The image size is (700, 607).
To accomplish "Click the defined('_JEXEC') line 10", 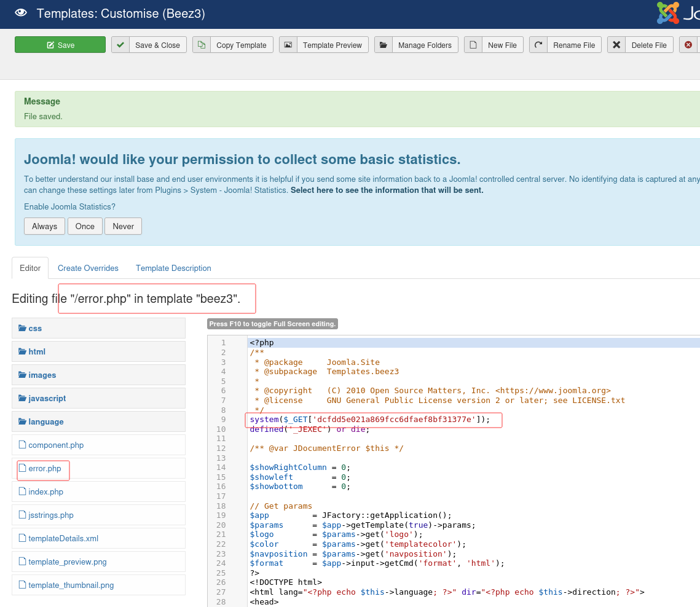I will pyautogui.click(x=309, y=429).
